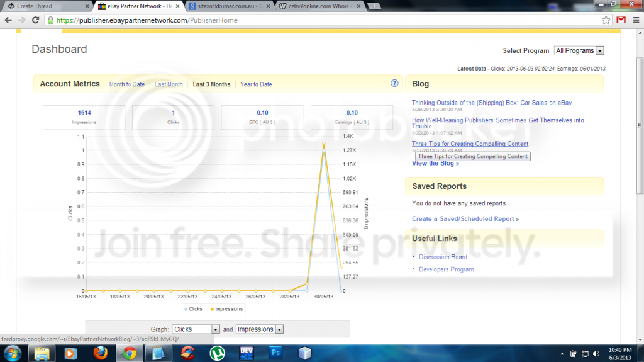Click the 1 Clicks metric value
This screenshot has height=362, width=644.
[174, 113]
